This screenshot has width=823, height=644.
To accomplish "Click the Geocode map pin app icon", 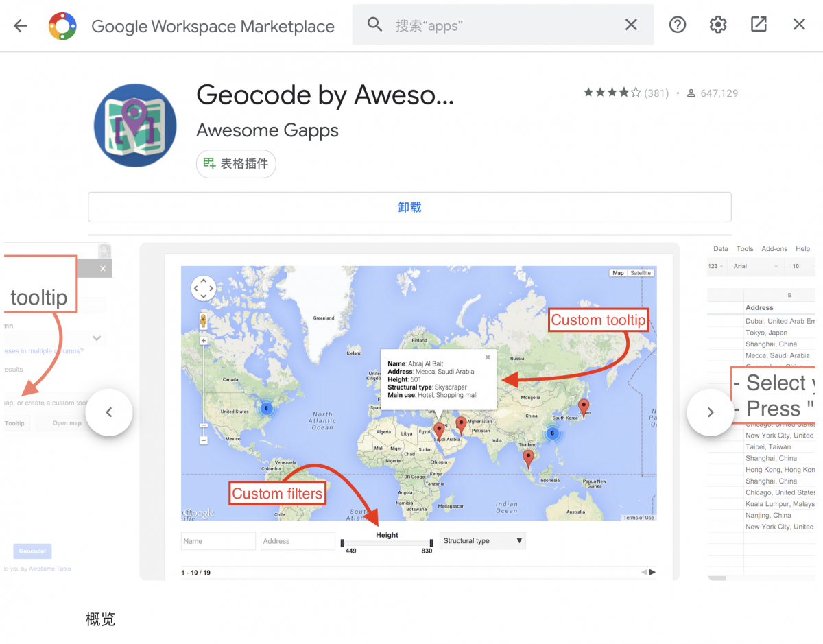I will coord(135,126).
